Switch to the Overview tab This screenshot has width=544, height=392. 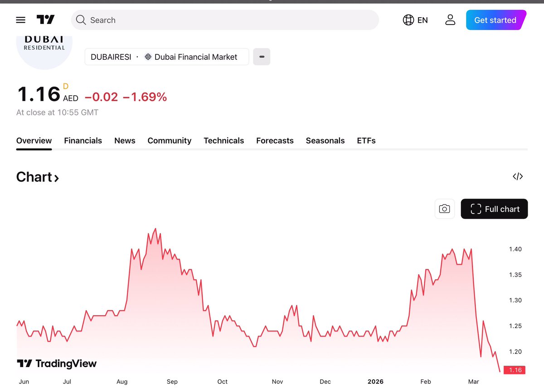(x=34, y=140)
